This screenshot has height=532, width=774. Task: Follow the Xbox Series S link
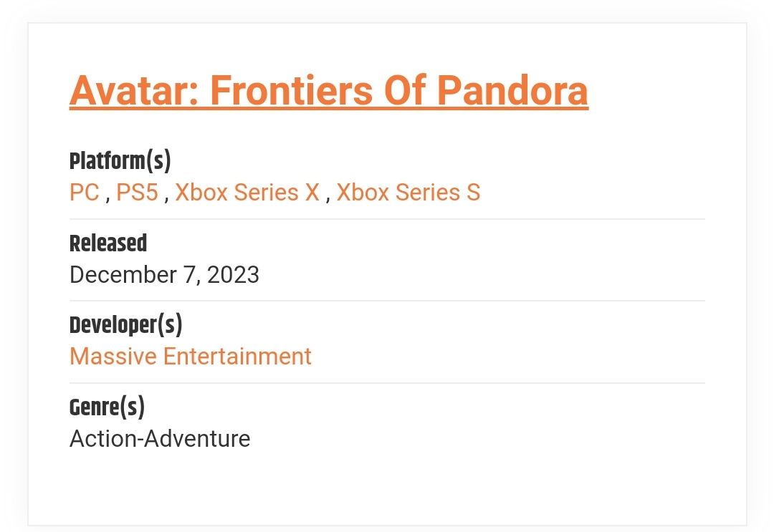408,193
